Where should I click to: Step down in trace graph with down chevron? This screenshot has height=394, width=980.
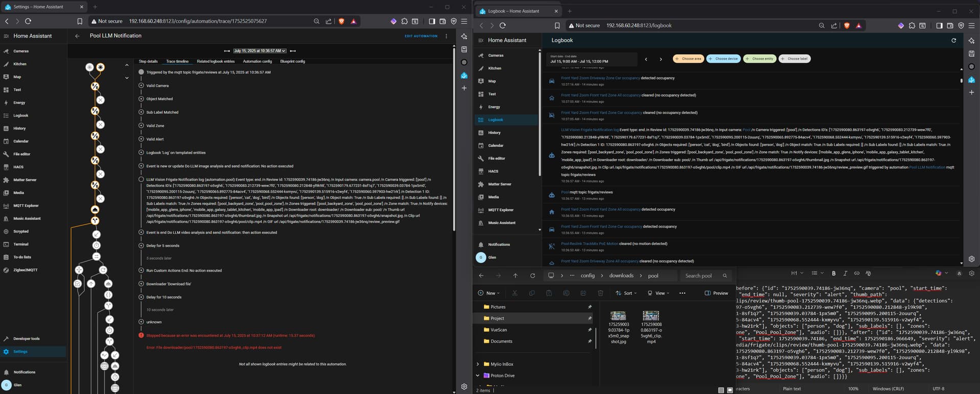pos(127,78)
